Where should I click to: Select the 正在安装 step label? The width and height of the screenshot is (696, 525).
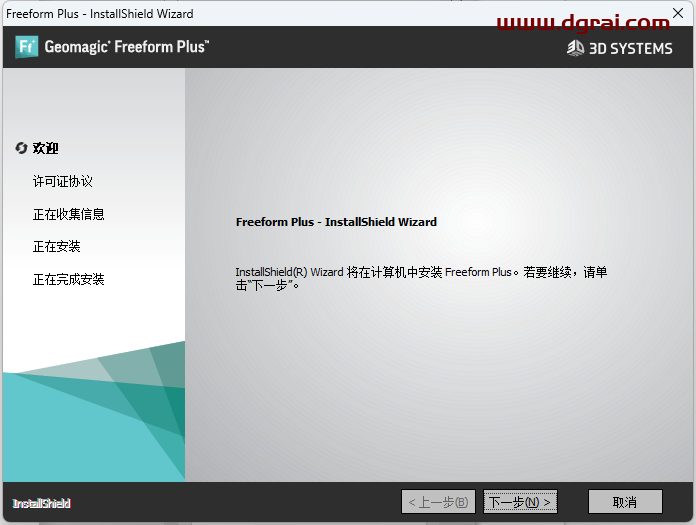[56, 246]
